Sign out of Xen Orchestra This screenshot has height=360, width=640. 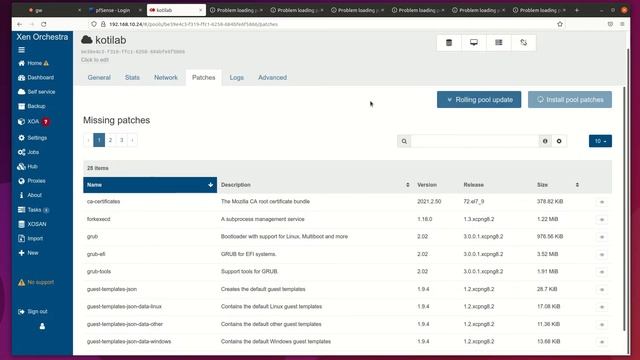(33, 311)
